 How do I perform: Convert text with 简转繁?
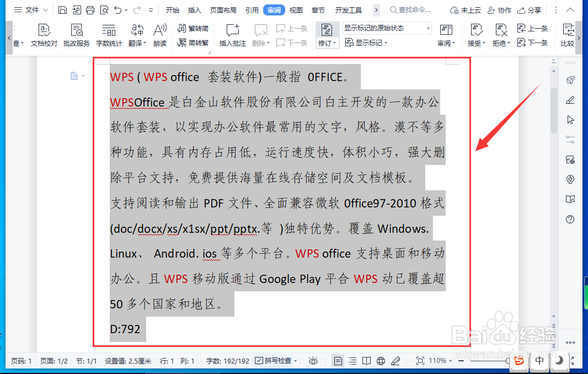[193, 43]
